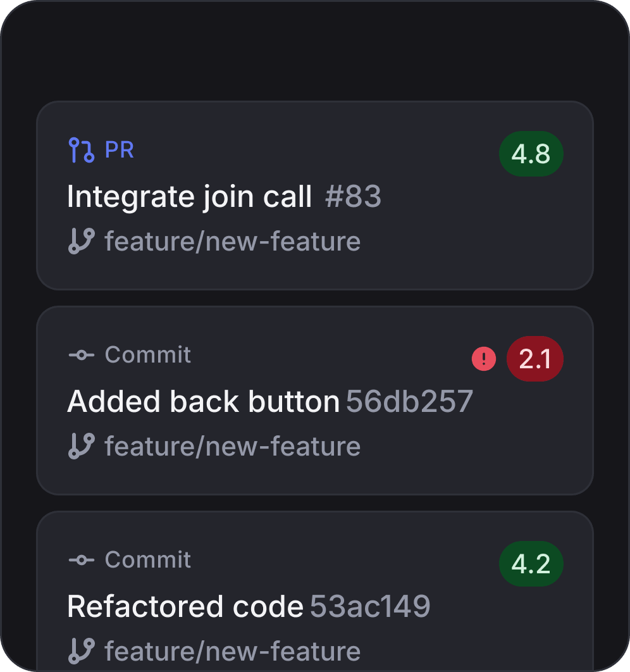This screenshot has width=630, height=672.
Task: Click the commit icon on Refactored code card
Action: pyautogui.click(x=81, y=560)
